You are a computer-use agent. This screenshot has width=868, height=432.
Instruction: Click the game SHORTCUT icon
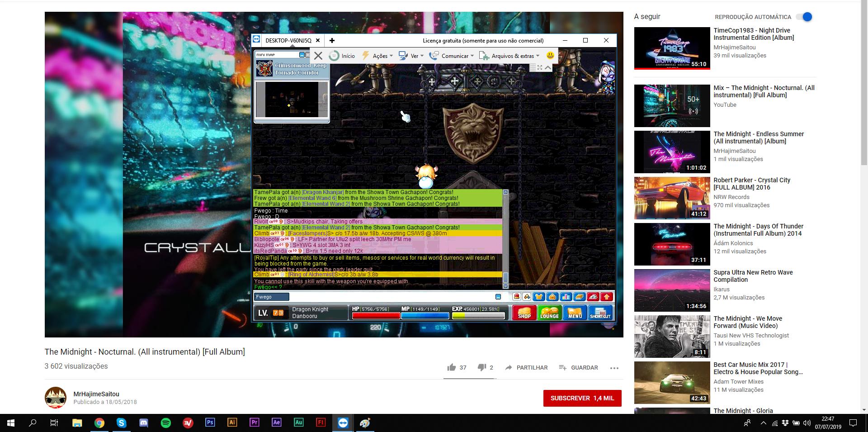point(600,313)
